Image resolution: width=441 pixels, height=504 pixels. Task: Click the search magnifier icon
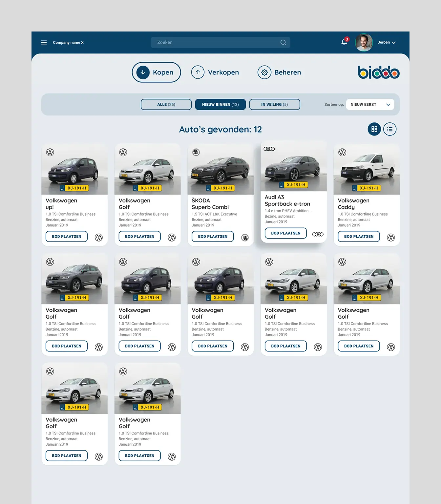tap(283, 42)
